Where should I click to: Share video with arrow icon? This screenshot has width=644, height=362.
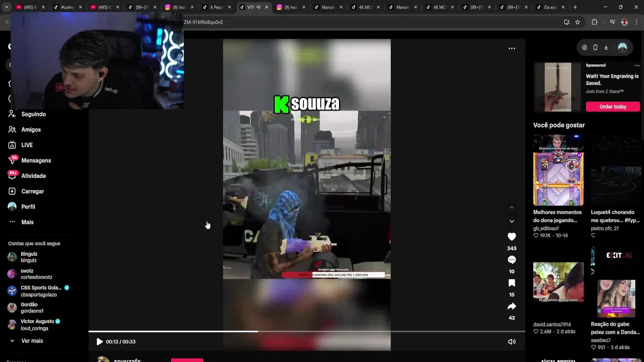[512, 306]
